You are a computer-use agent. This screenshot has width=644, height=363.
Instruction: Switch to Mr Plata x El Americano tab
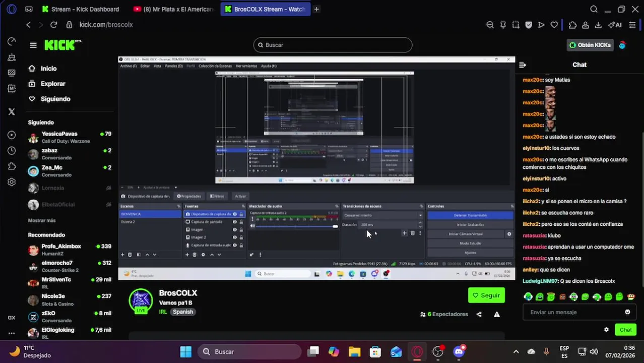click(174, 9)
